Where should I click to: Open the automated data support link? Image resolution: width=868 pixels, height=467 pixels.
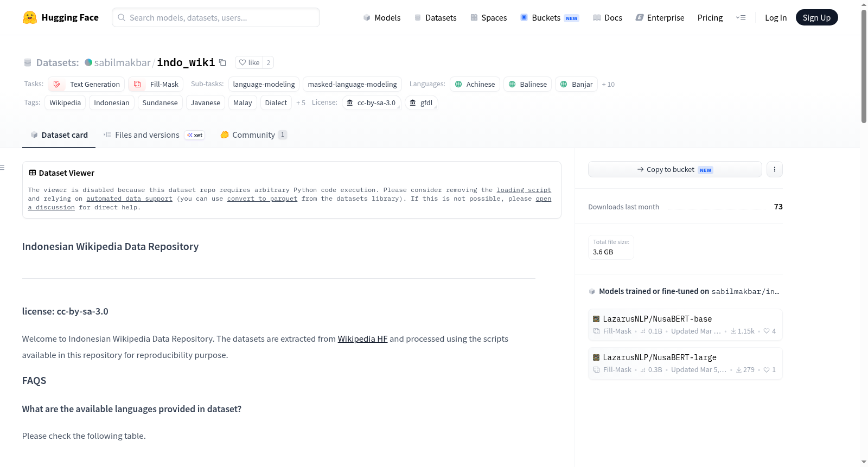[129, 199]
